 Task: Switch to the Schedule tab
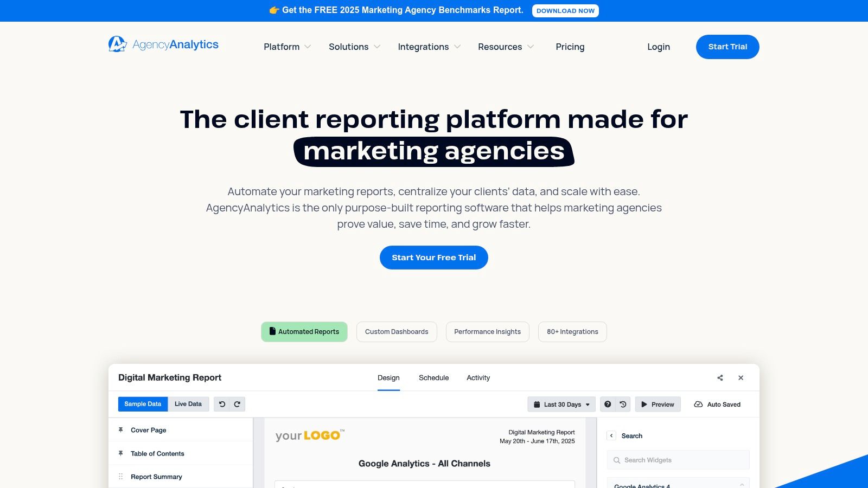433,377
